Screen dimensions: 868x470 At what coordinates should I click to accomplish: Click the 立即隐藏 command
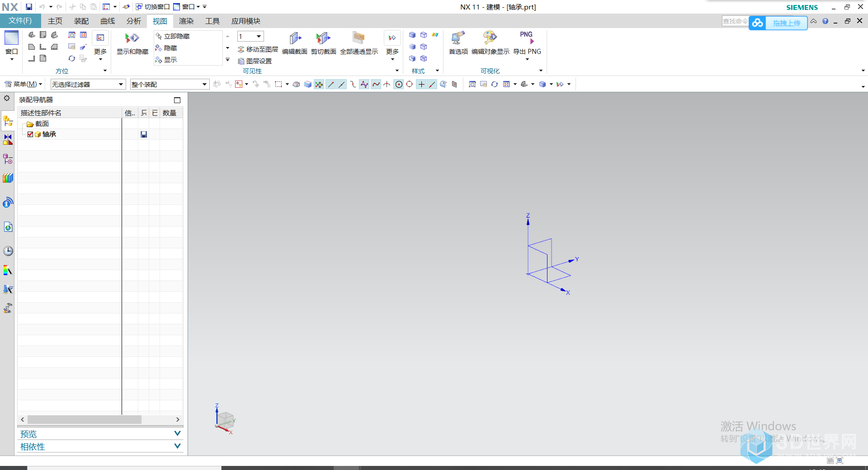[x=173, y=36]
